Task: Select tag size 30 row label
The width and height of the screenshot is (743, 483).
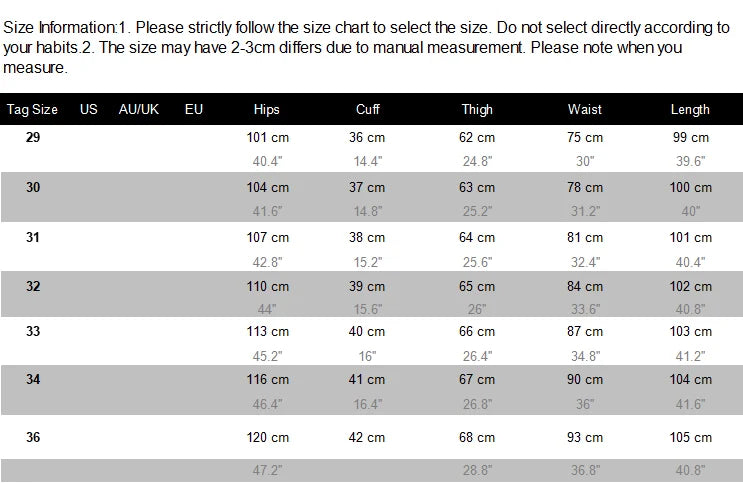Action: [33, 186]
